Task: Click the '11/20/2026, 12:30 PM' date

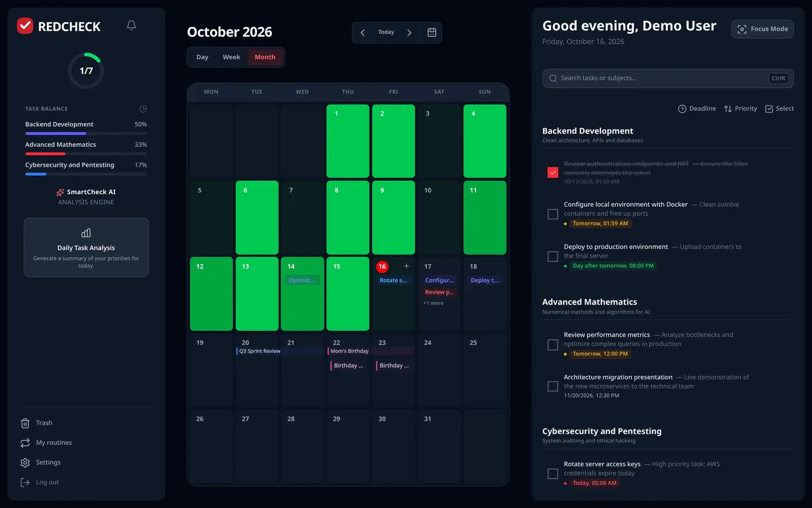Action: (591, 396)
